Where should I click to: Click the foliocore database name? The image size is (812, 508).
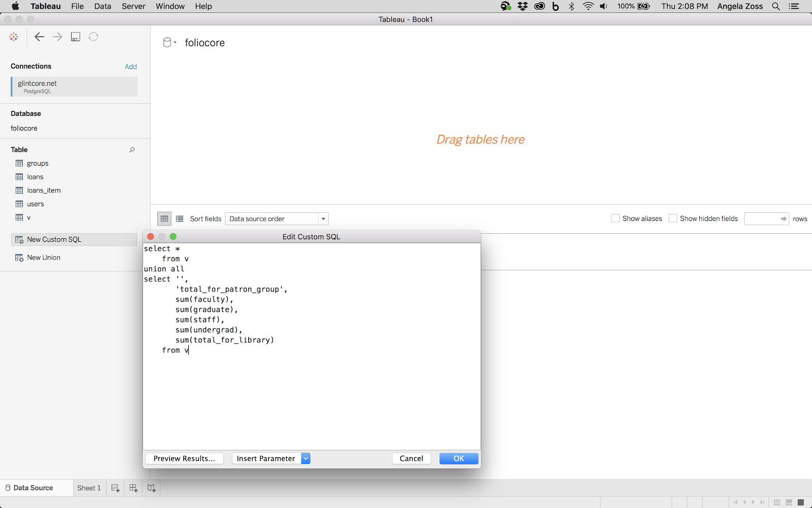(24, 128)
